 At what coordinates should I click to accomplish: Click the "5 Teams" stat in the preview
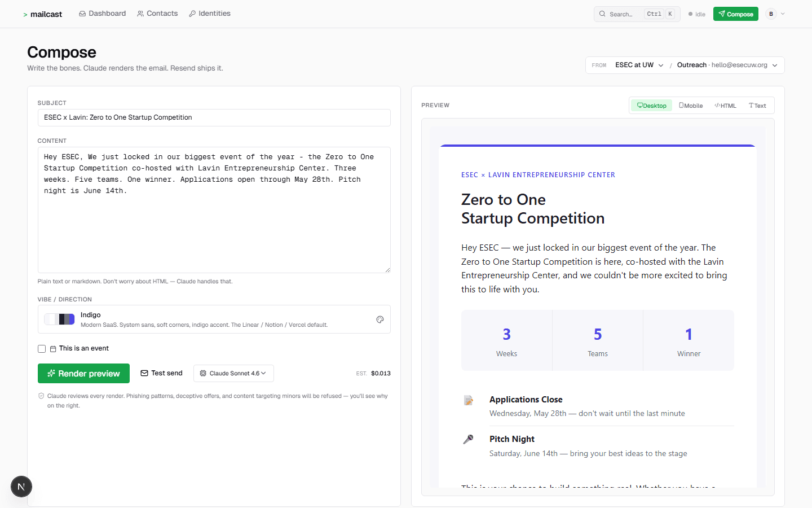[598, 340]
